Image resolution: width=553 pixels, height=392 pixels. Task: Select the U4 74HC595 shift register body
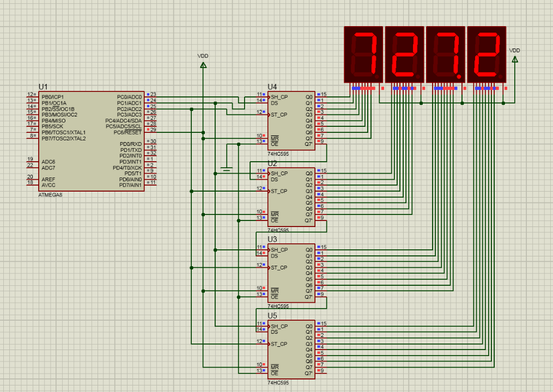(291, 120)
